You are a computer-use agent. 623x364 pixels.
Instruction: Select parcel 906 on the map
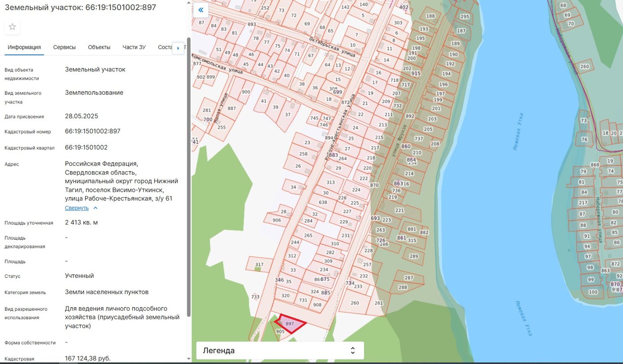(x=277, y=220)
